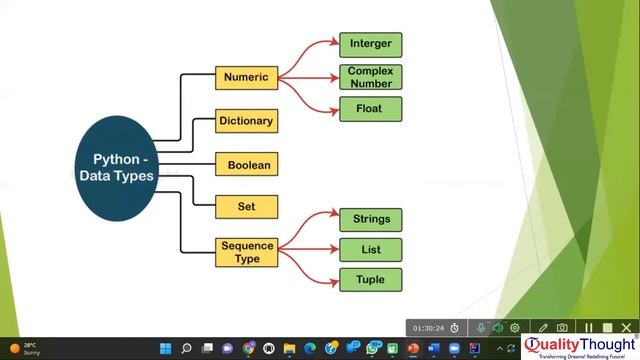
Task: Select the Boolean box
Action: point(247,164)
